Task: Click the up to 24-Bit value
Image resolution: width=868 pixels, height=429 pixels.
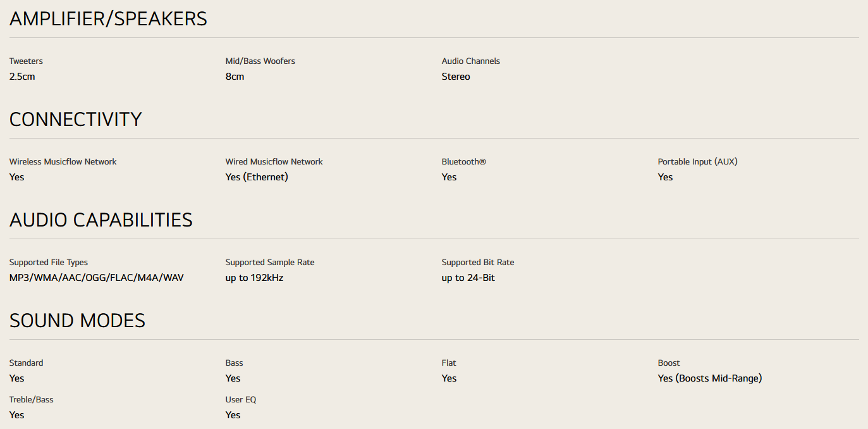Action: [468, 278]
